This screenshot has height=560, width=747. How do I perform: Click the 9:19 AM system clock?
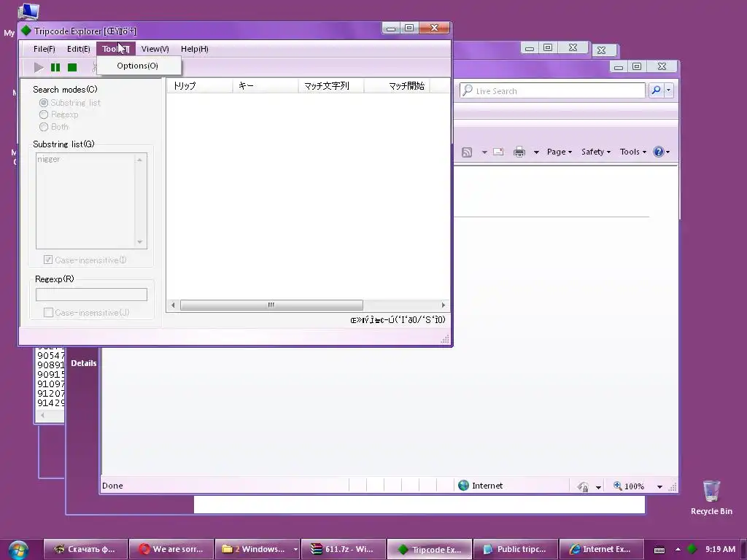click(720, 549)
